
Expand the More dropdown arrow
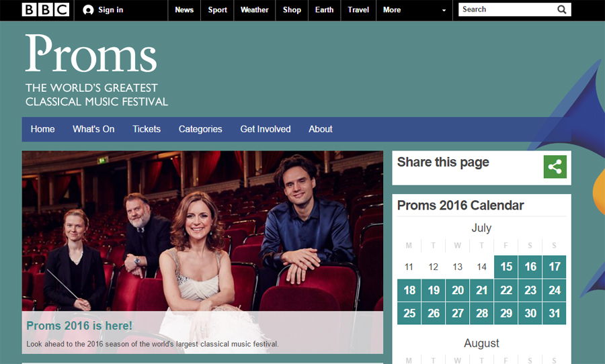(444, 11)
